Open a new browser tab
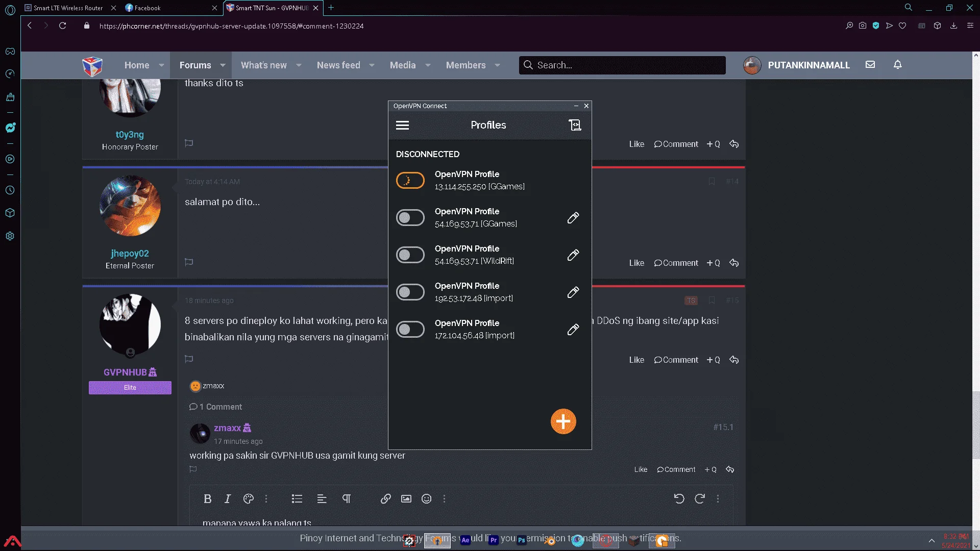The width and height of the screenshot is (980, 551). (331, 8)
